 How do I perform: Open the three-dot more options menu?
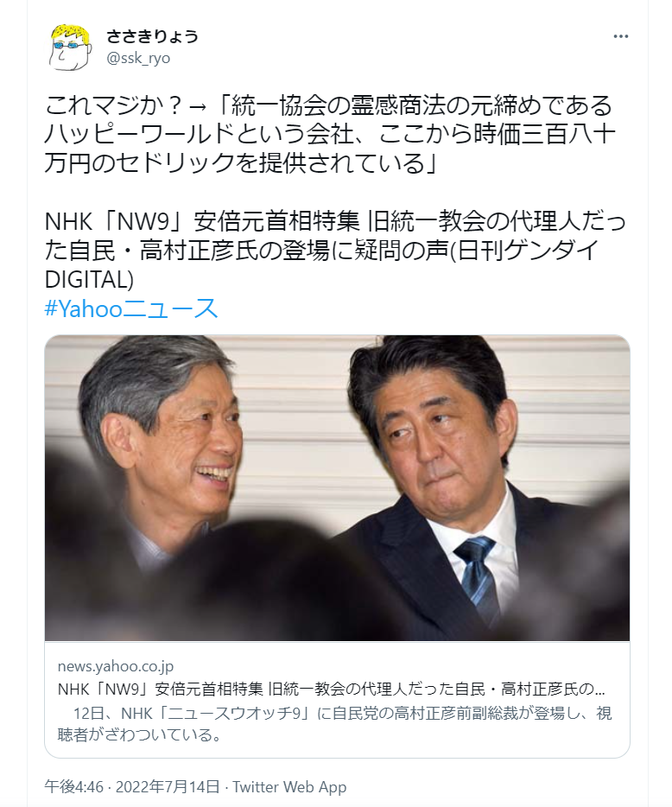620,36
